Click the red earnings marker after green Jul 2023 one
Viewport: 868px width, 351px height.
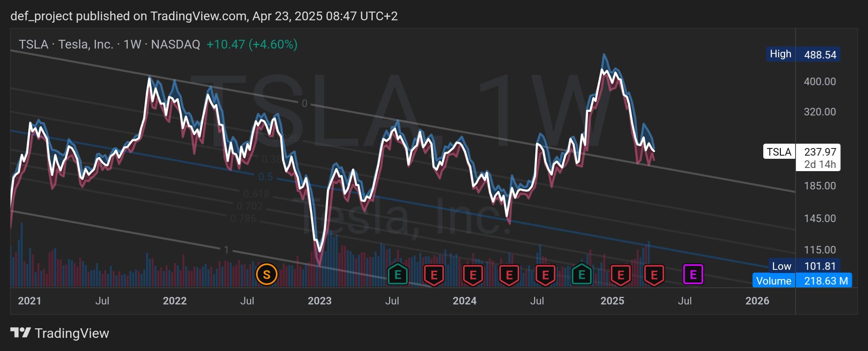(434, 275)
